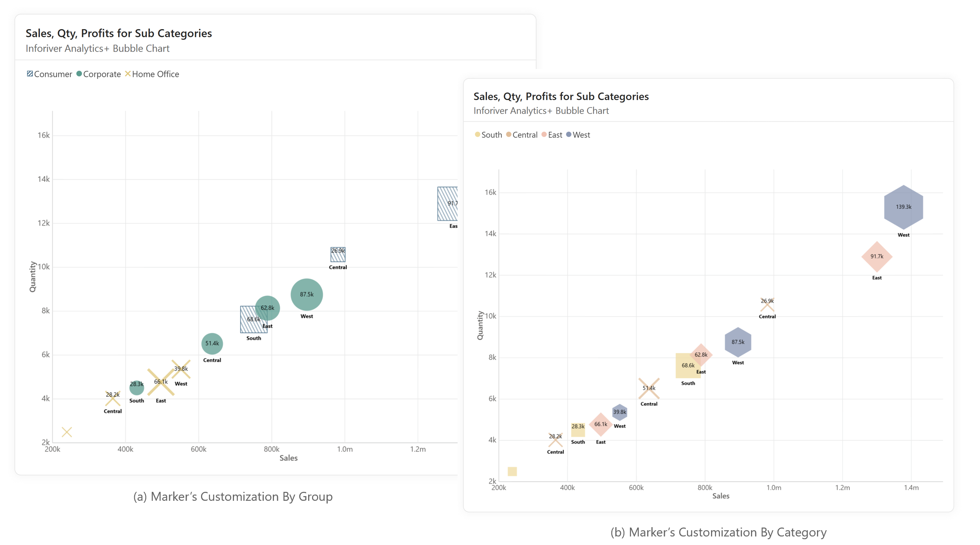Viewport: 980px width, 545px height.
Task: Click the West legend color dot
Action: tap(569, 135)
